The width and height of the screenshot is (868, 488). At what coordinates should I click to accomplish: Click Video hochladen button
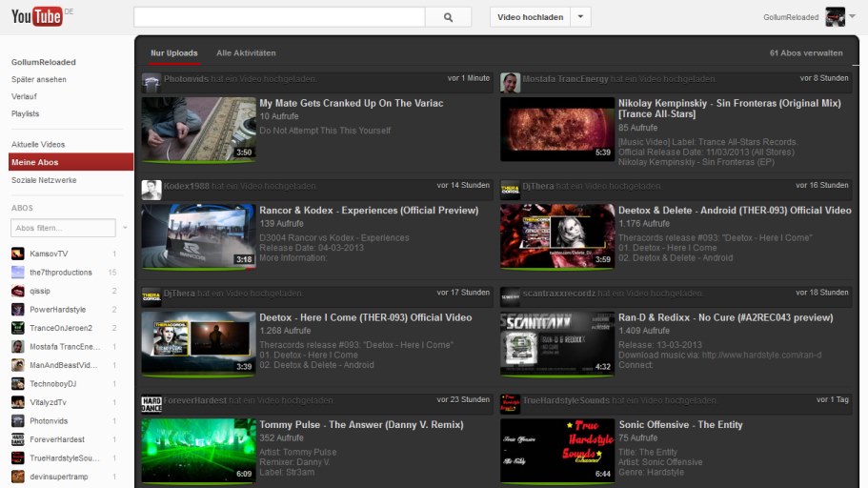530,17
